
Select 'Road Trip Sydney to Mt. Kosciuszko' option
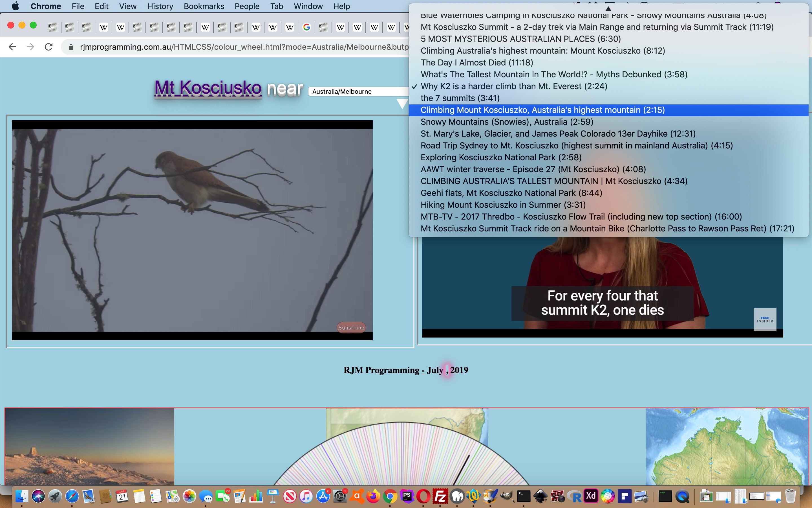pyautogui.click(x=608, y=146)
